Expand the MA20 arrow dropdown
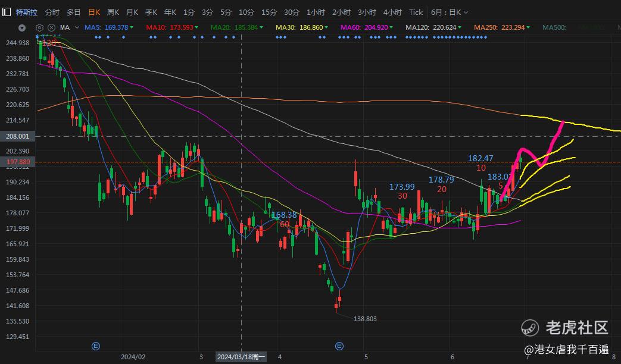 point(261,27)
